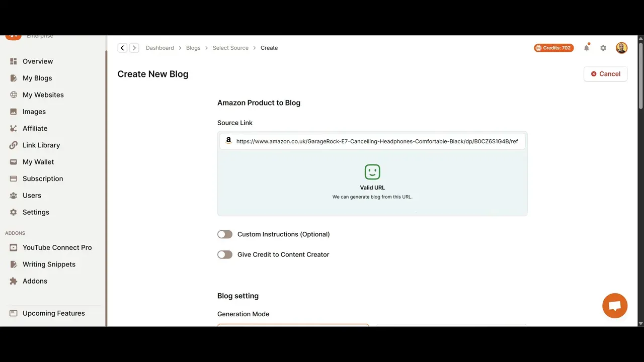Open My Wallet from the sidebar

point(38,161)
